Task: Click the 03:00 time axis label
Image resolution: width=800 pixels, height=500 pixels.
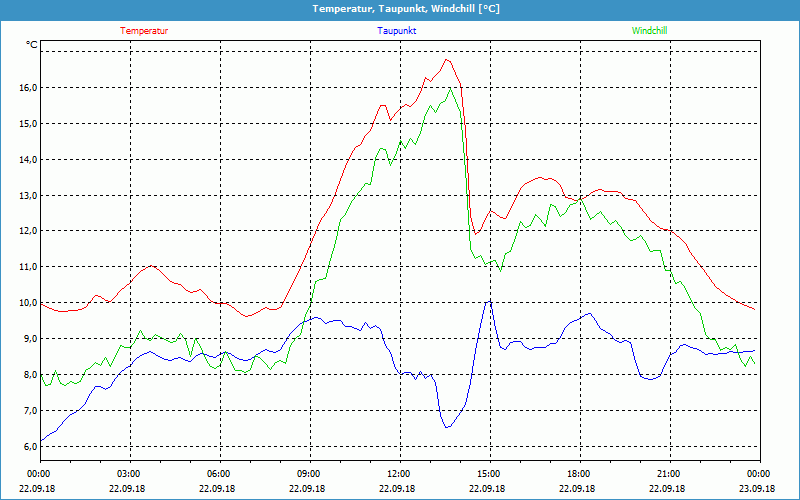Action: pos(131,474)
